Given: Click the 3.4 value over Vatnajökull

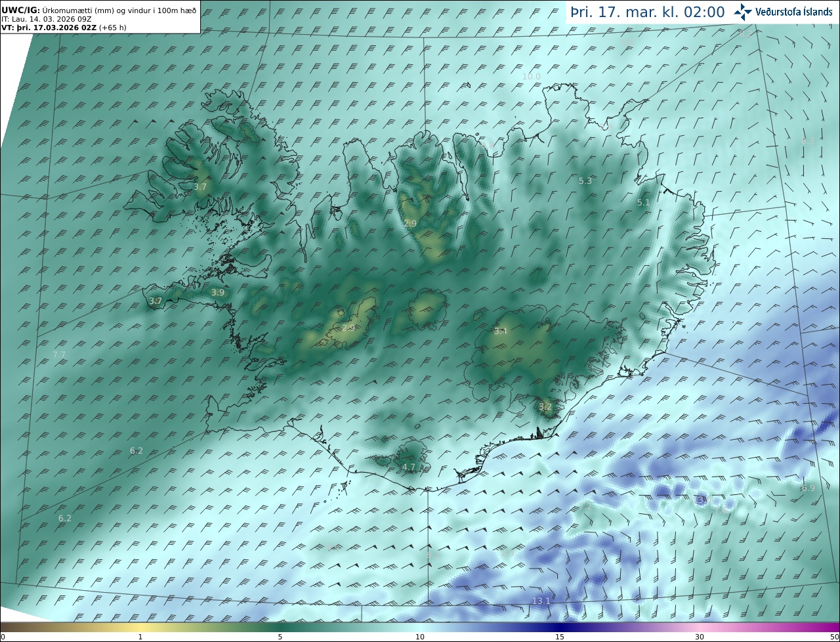Looking at the screenshot, I should tap(500, 331).
